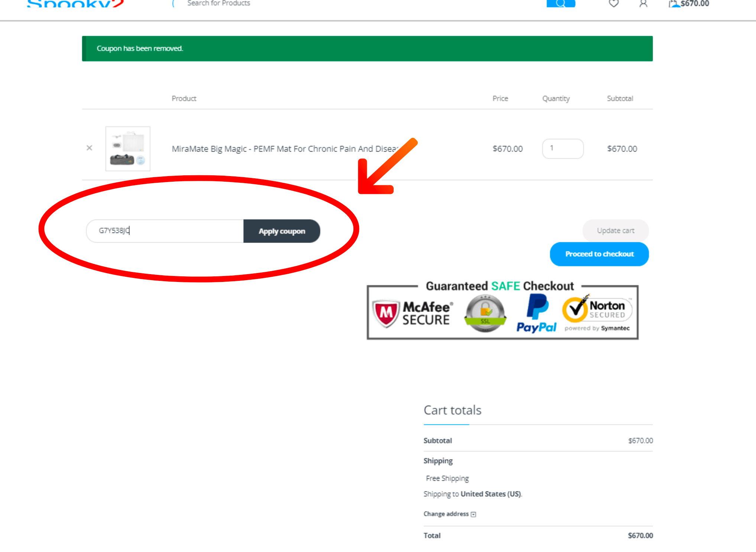The height and width of the screenshot is (552, 756).
Task: Click the 'Product' column header
Action: [x=184, y=98]
